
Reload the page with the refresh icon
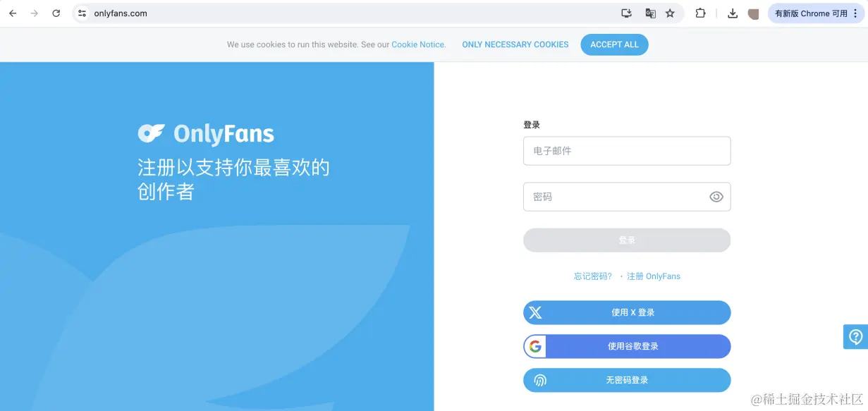tap(56, 13)
